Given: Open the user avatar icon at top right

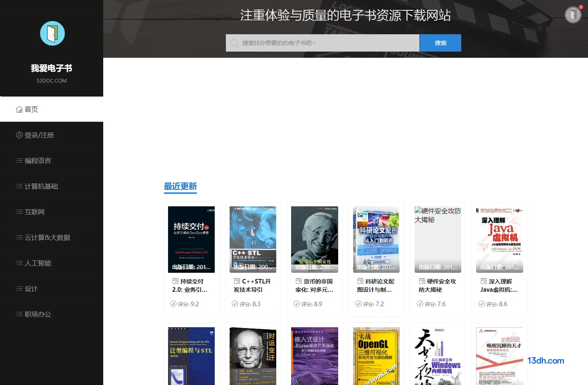Looking at the screenshot, I should [x=573, y=15].
